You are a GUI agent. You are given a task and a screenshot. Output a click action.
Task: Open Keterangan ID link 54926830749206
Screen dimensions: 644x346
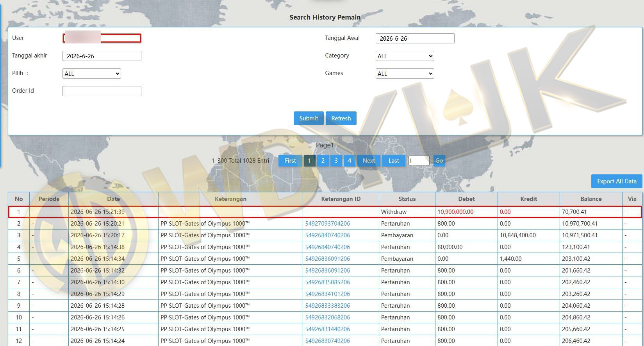(x=328, y=341)
